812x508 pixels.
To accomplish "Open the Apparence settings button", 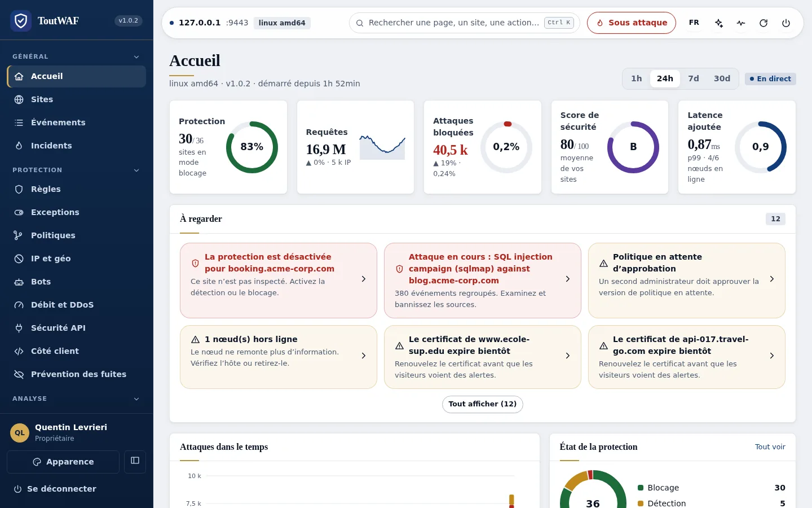I will [63, 462].
